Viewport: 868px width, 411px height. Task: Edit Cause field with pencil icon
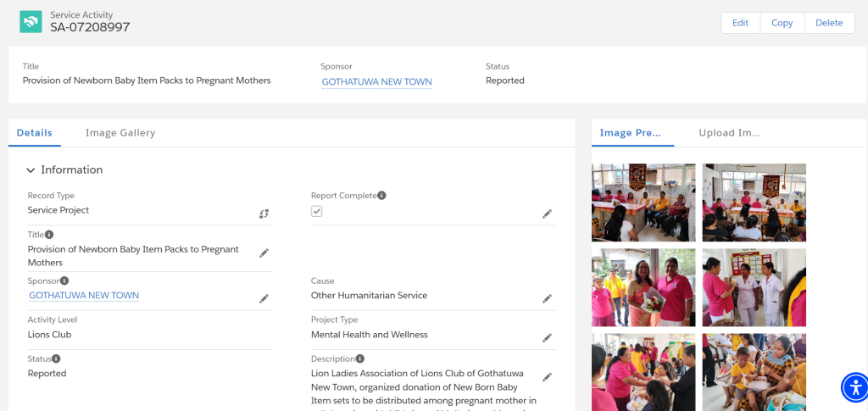click(547, 298)
